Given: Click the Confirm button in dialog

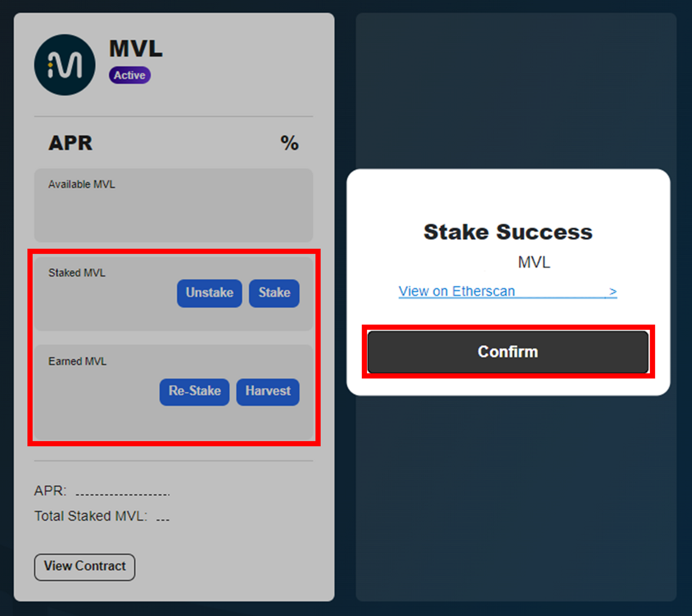Looking at the screenshot, I should coord(508,352).
